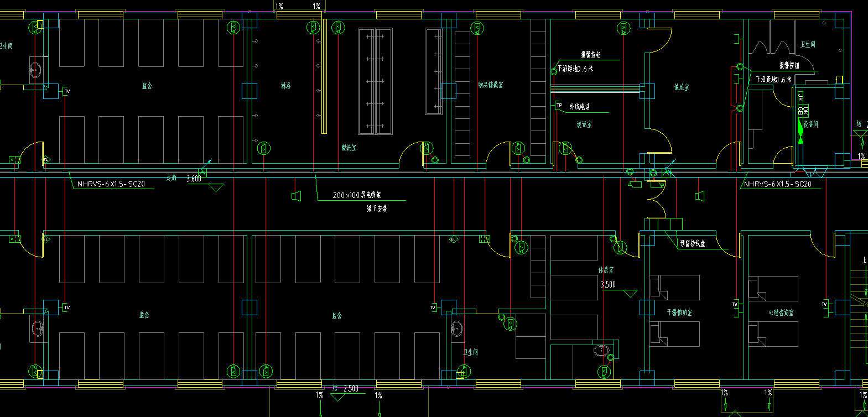The image size is (868, 417).
Task: Click the 结 2.500 elevation text
Action: (x=345, y=389)
